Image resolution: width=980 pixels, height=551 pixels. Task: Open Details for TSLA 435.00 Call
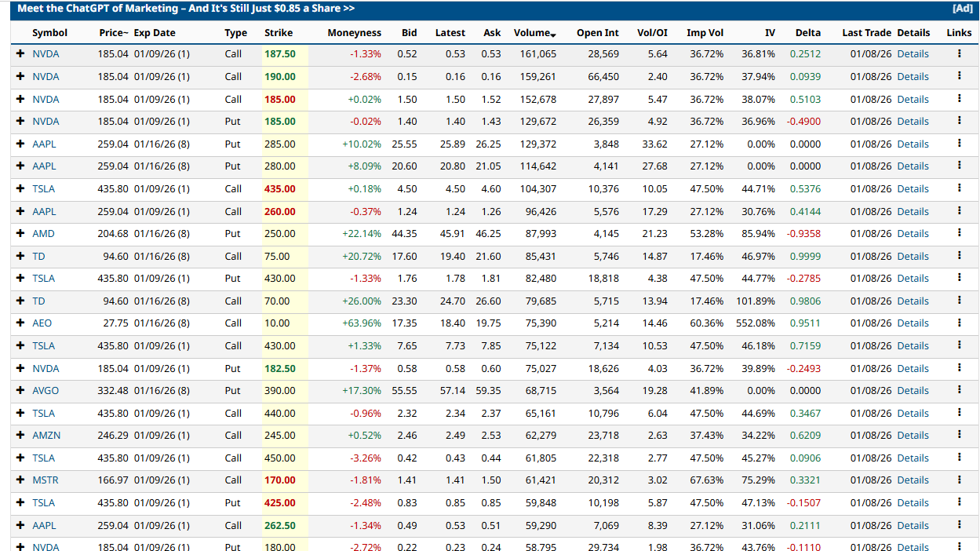point(913,189)
